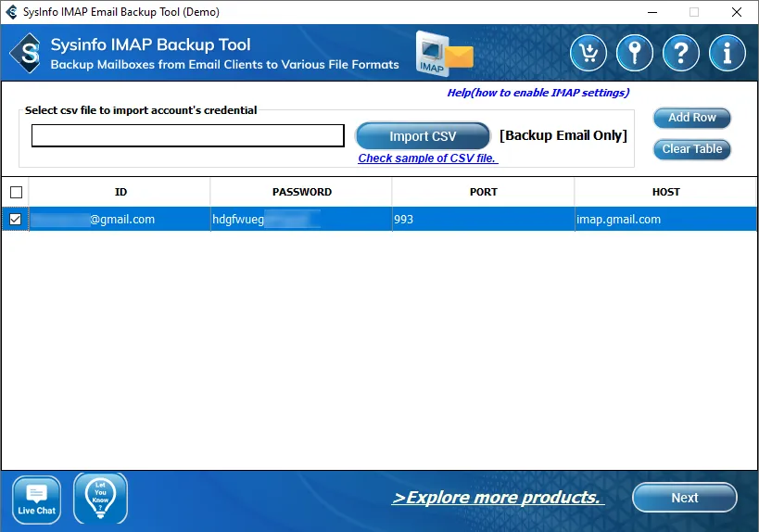Clear Table of all entries
The image size is (759, 532).
[691, 149]
